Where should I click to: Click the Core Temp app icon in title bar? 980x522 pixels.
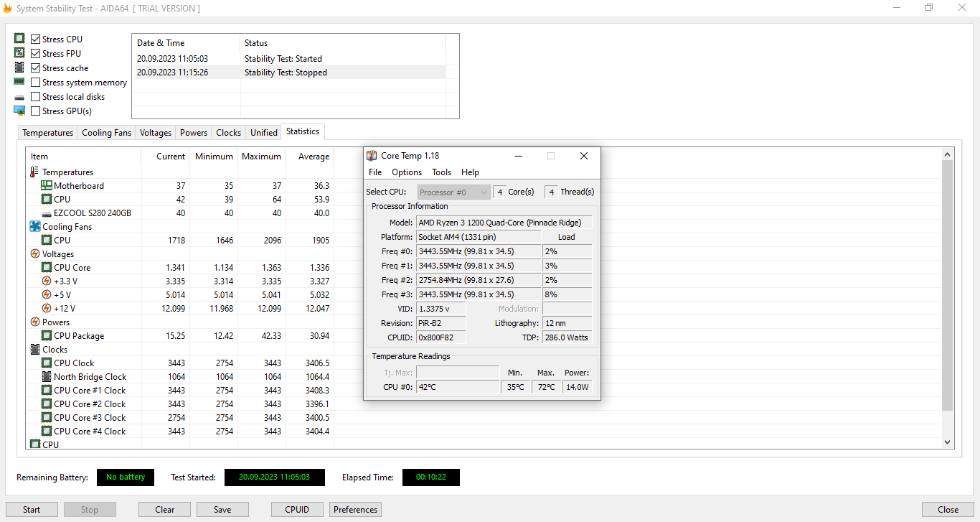tap(372, 156)
